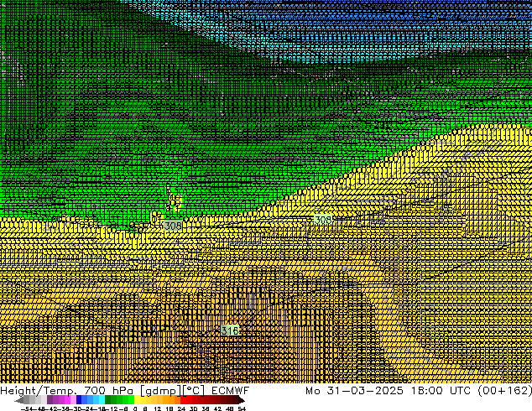Screen dimensions: 532x411
Task: Click the small yellow patch above left 308
Action: coord(174,201)
